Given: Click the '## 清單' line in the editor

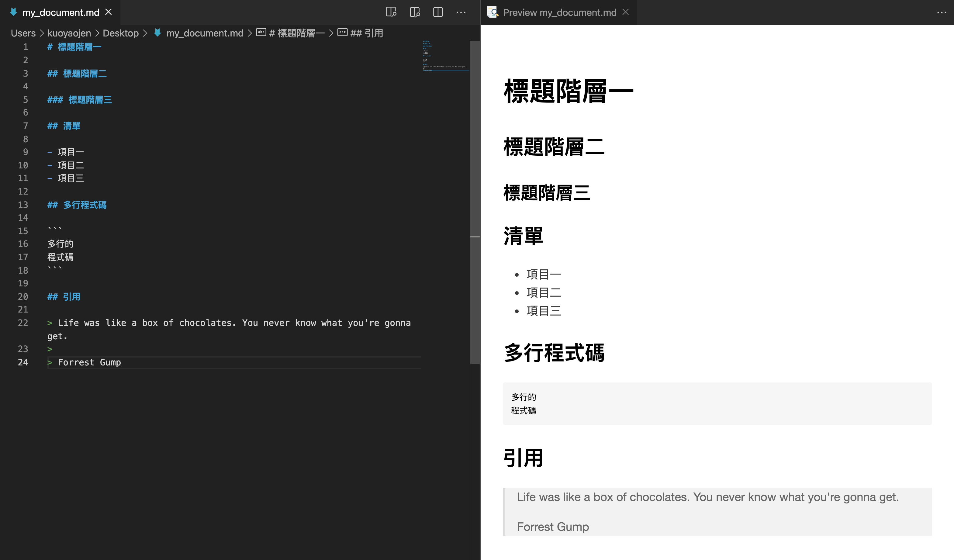Looking at the screenshot, I should [x=64, y=126].
